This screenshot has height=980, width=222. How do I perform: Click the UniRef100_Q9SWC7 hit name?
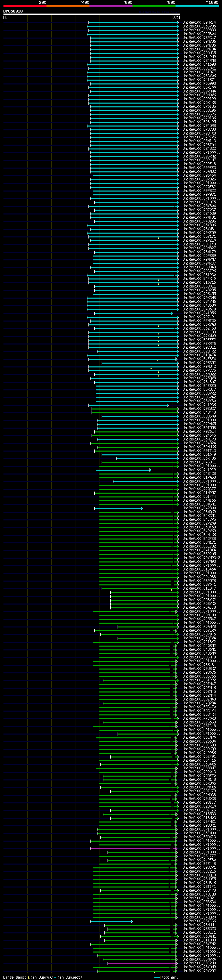click(199, 408)
